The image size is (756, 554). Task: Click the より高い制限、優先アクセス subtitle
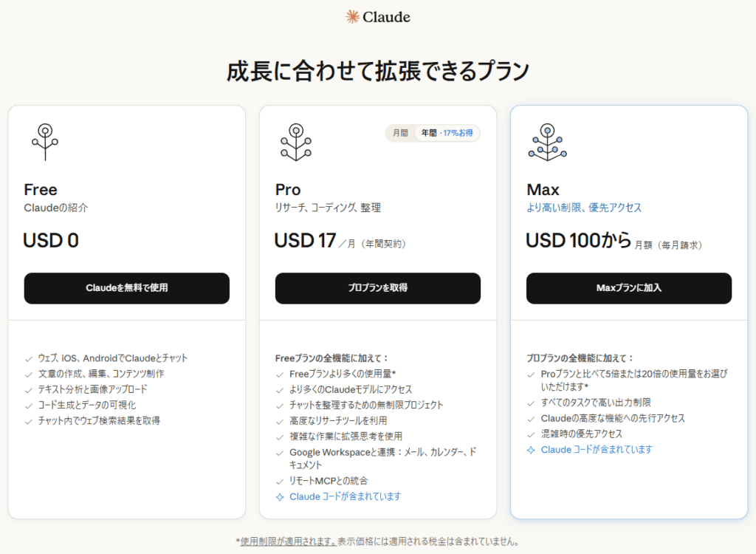(x=584, y=208)
